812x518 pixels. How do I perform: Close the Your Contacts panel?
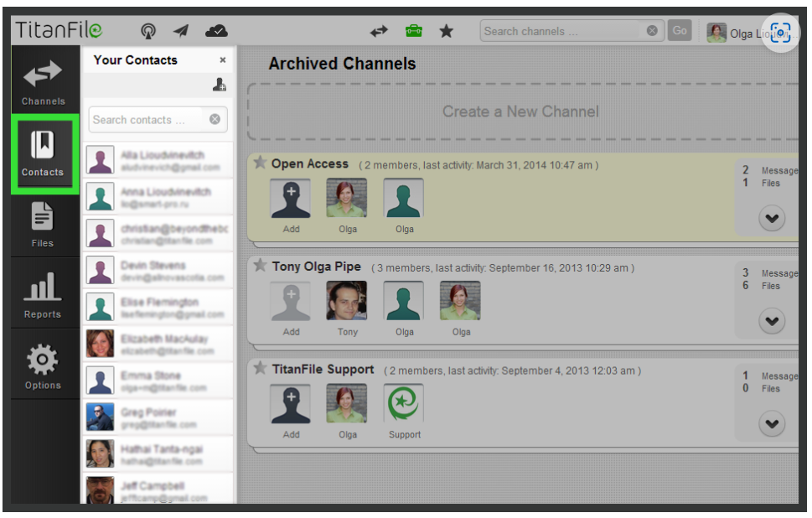tap(223, 60)
